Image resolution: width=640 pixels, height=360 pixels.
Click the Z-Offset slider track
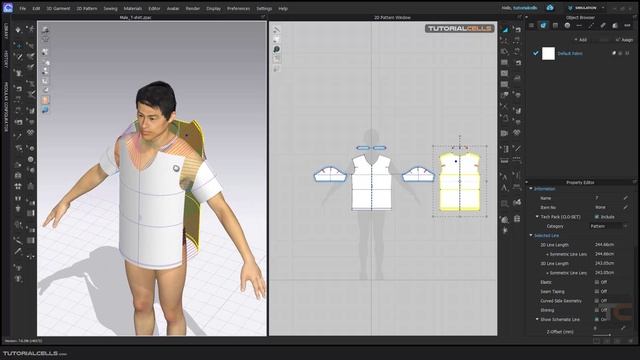pyautogui.click(x=602, y=335)
